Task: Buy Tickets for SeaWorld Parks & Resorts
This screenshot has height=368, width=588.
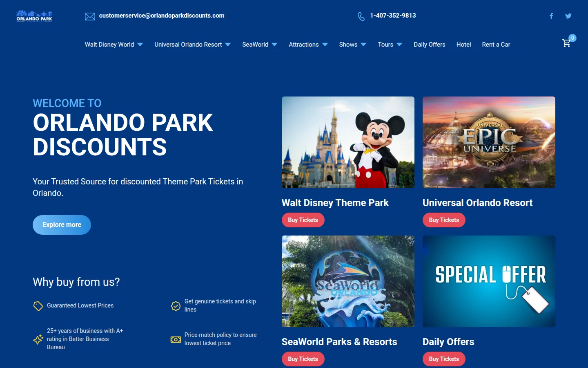Action: (x=303, y=359)
